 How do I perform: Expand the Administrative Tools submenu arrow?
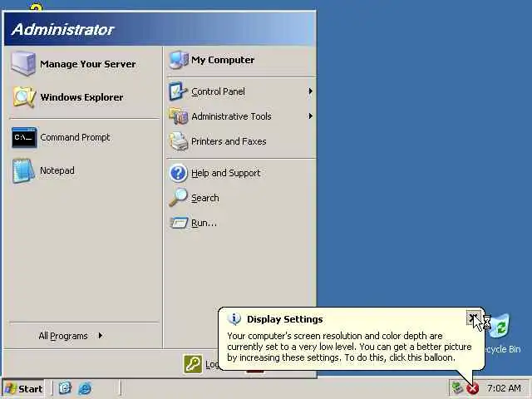(x=310, y=116)
